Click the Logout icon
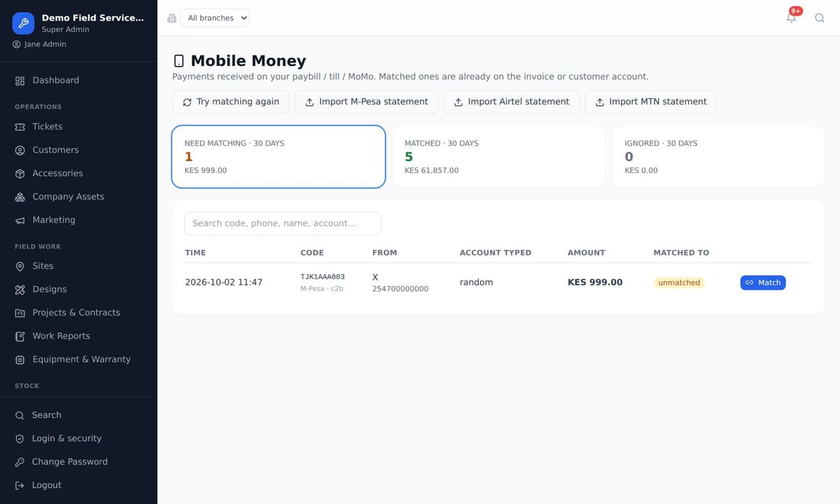 pyautogui.click(x=19, y=485)
